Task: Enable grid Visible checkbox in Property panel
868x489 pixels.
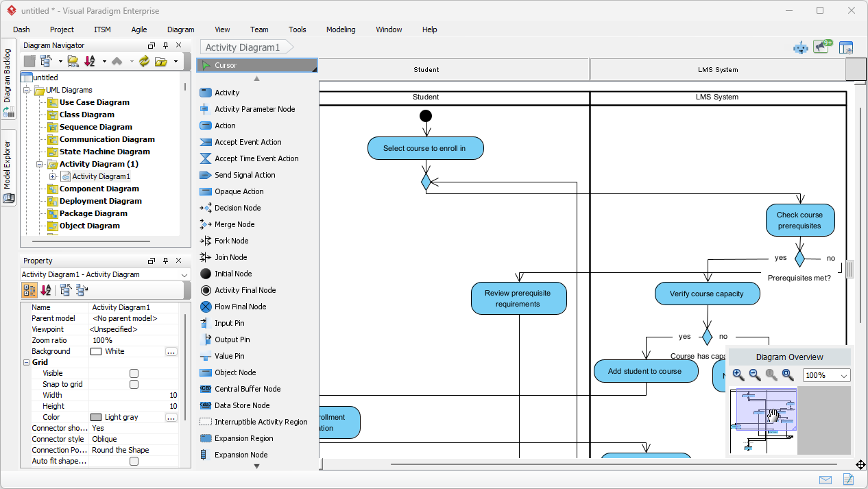Action: coord(134,373)
